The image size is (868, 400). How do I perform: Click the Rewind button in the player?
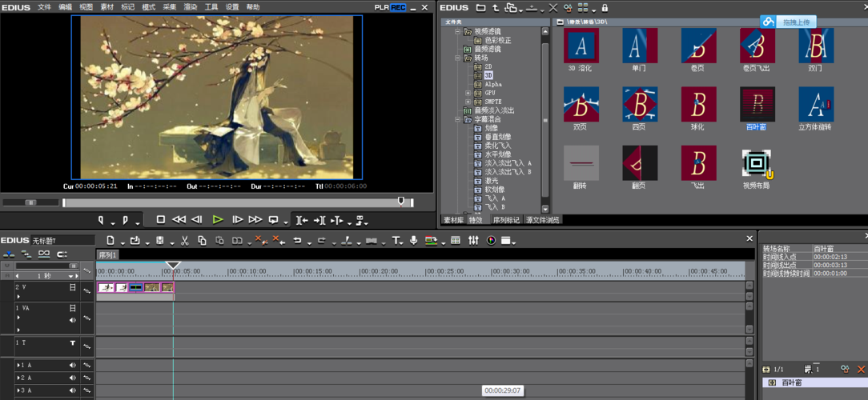click(x=179, y=220)
